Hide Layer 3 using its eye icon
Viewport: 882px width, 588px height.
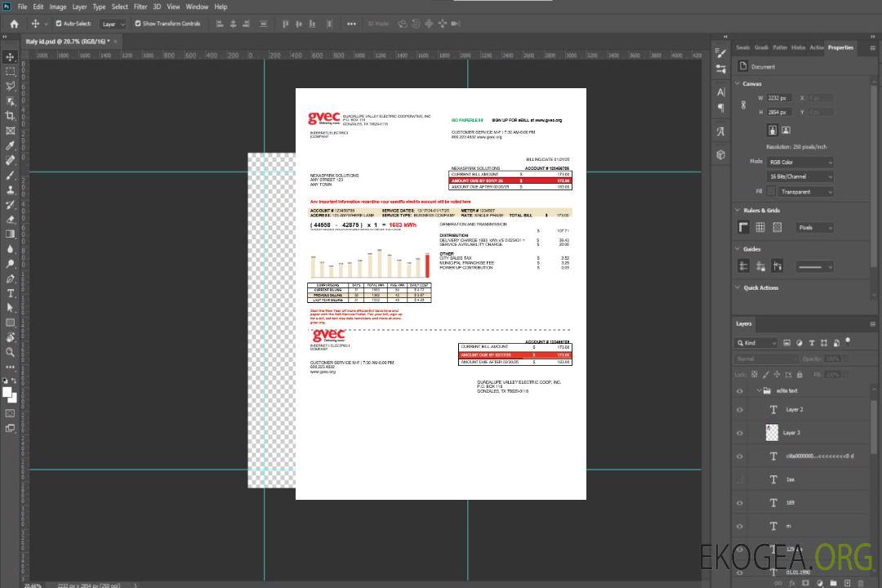pyautogui.click(x=740, y=433)
